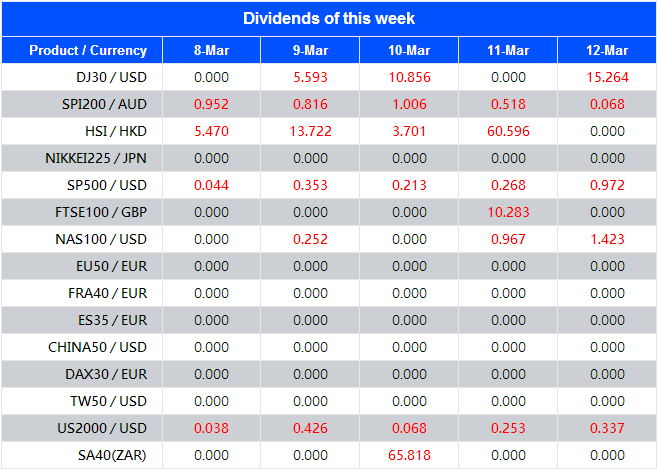Click the 10.283 FTSE100 dividend value
The height and width of the screenshot is (470, 658).
508,212
